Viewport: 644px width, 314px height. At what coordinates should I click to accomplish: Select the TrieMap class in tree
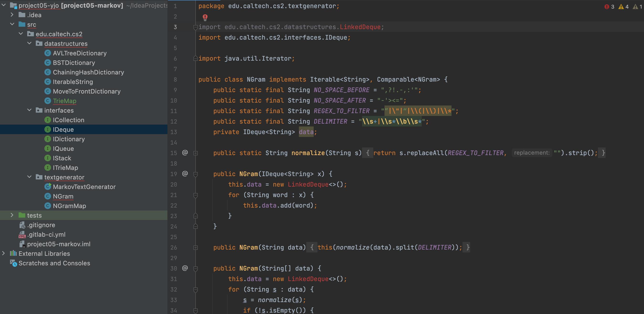(64, 101)
